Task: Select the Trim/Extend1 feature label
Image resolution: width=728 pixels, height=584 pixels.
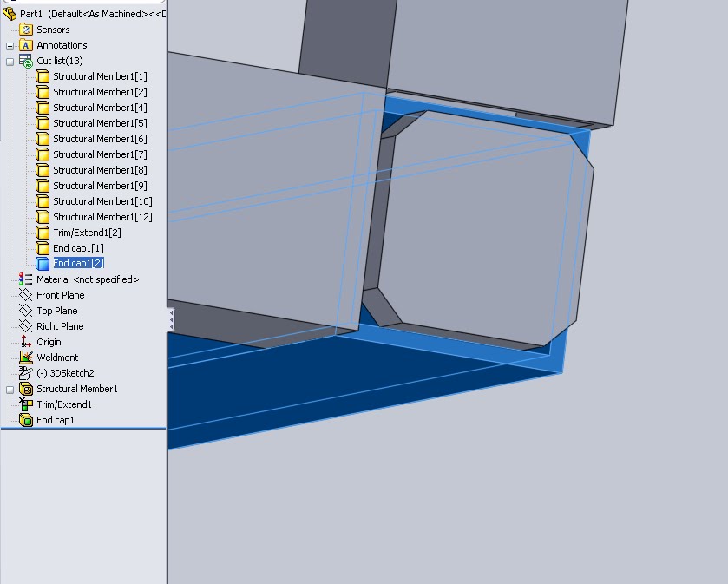Action: [x=64, y=404]
